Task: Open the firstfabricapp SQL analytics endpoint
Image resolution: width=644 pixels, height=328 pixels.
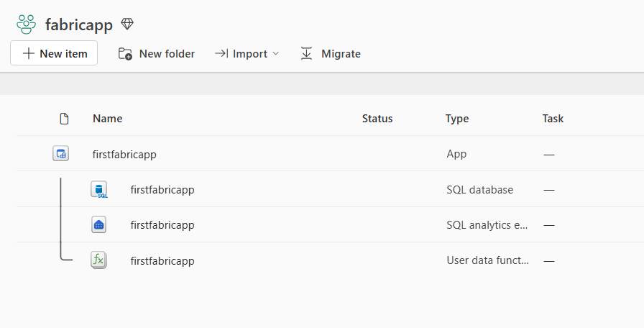Action: pos(162,225)
